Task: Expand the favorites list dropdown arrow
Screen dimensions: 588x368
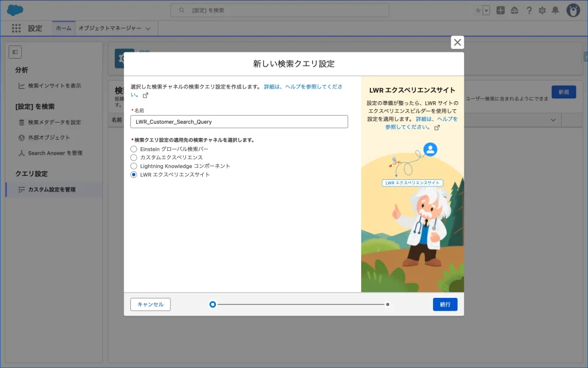Action: coord(486,10)
